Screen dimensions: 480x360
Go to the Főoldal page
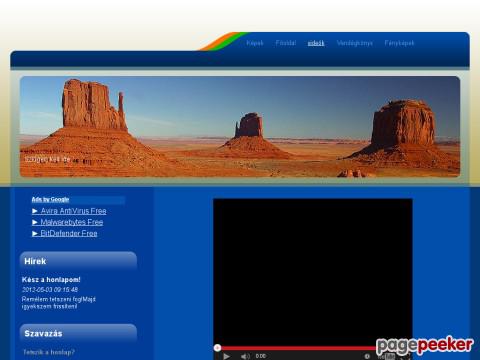[286, 43]
